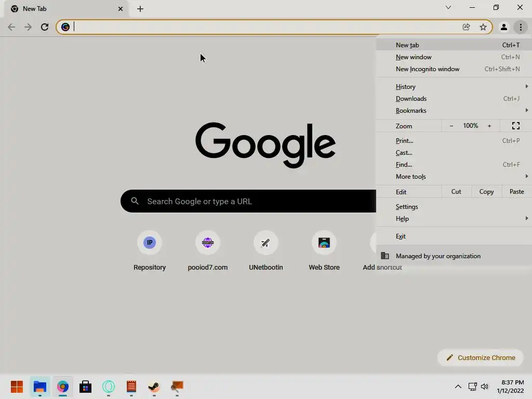Click the Search Google or type a URL box
The image size is (532, 399).
click(x=248, y=201)
